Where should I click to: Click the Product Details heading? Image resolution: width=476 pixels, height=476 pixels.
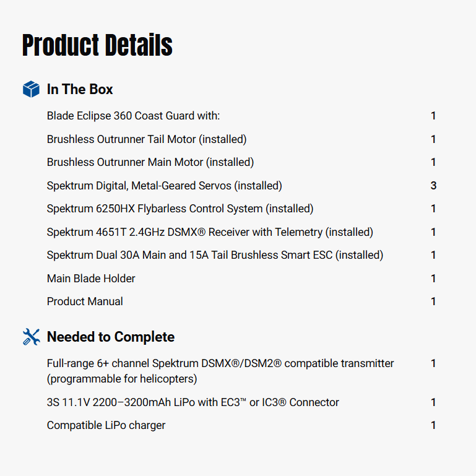tap(97, 45)
